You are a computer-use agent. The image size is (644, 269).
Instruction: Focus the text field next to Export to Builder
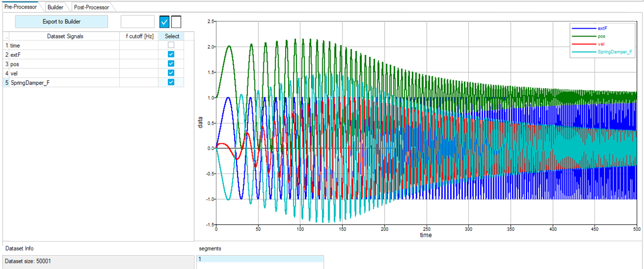tap(138, 21)
